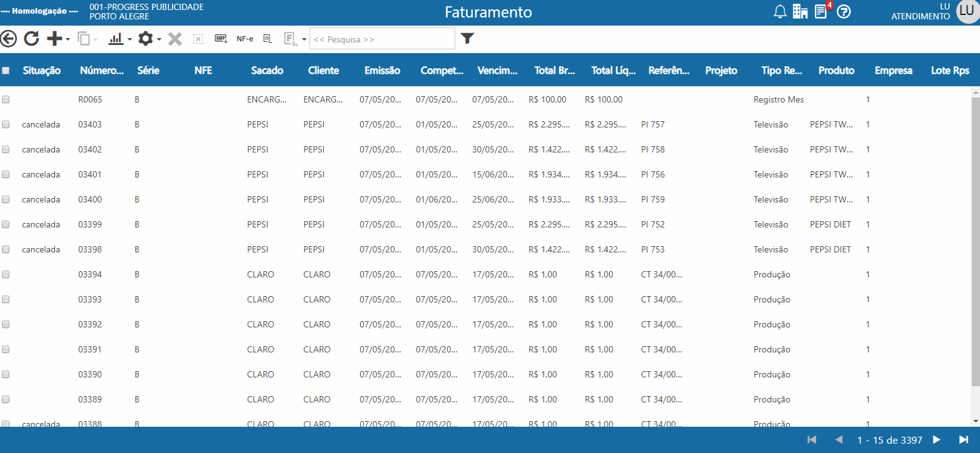Check the box for invoice 03402
Viewport: 980px width, 453px height.
pos(6,149)
